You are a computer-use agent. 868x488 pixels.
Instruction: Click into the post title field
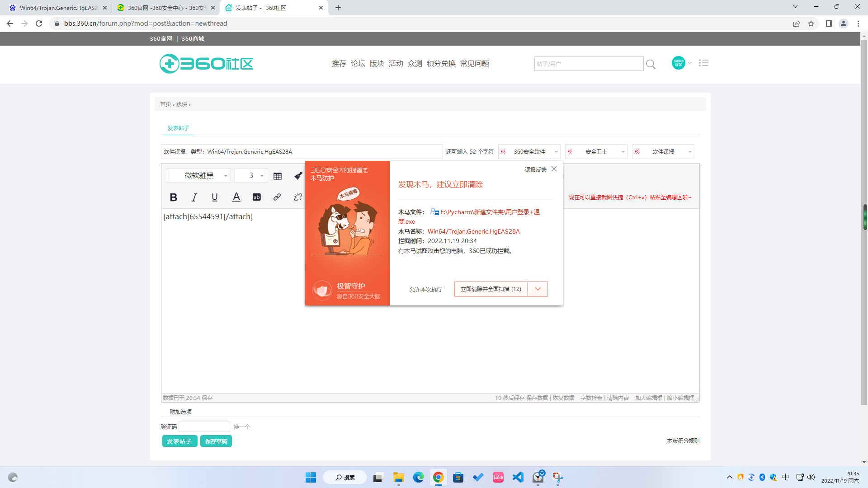point(302,152)
